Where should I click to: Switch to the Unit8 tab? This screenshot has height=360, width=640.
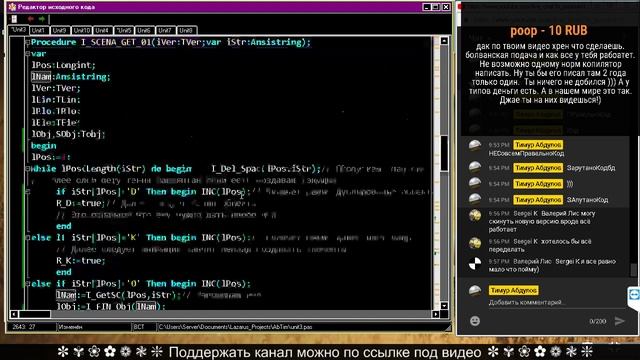click(x=186, y=30)
